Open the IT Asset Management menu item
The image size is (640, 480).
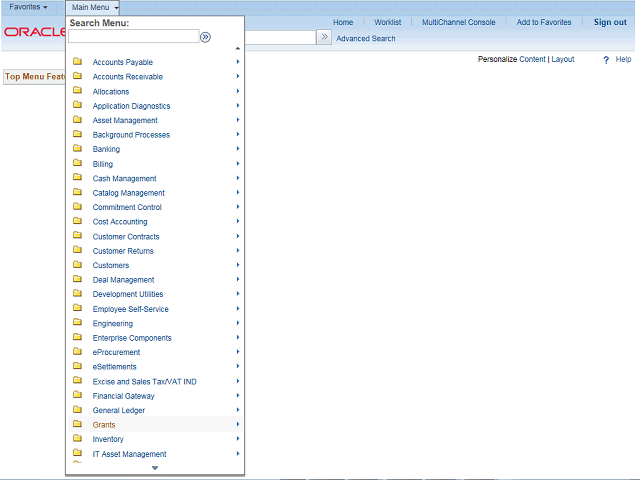(129, 454)
